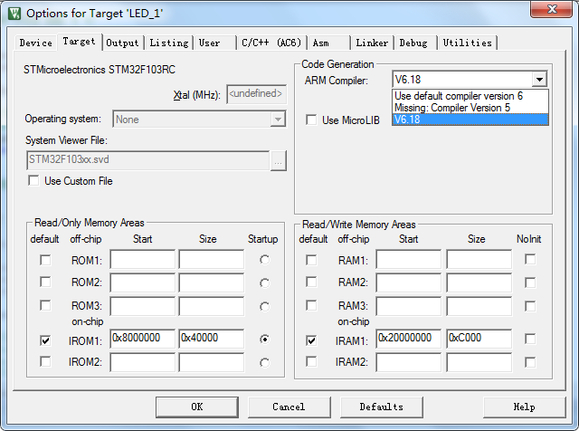Click the RAM1 Start field
Screen dimensions: 579x431
pos(408,259)
